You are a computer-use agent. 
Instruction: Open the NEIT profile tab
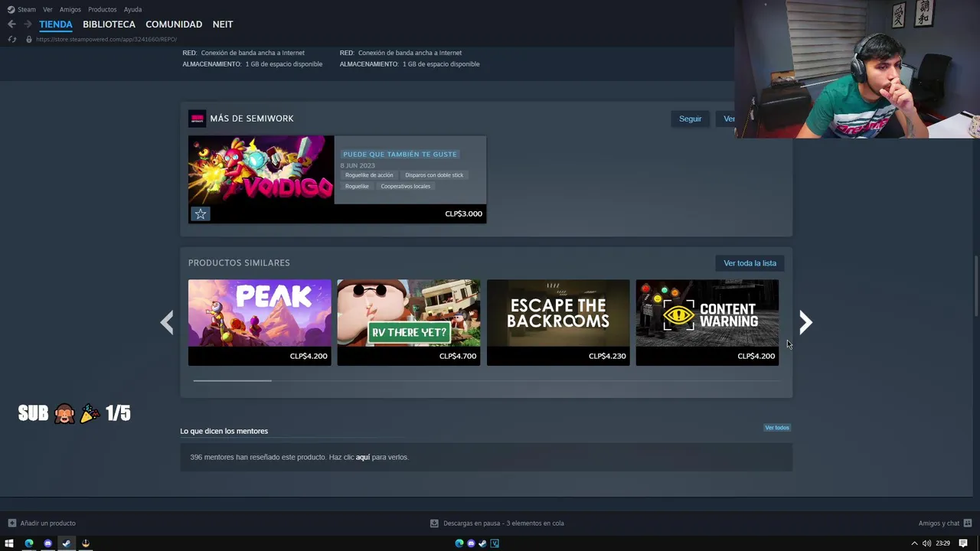(223, 24)
